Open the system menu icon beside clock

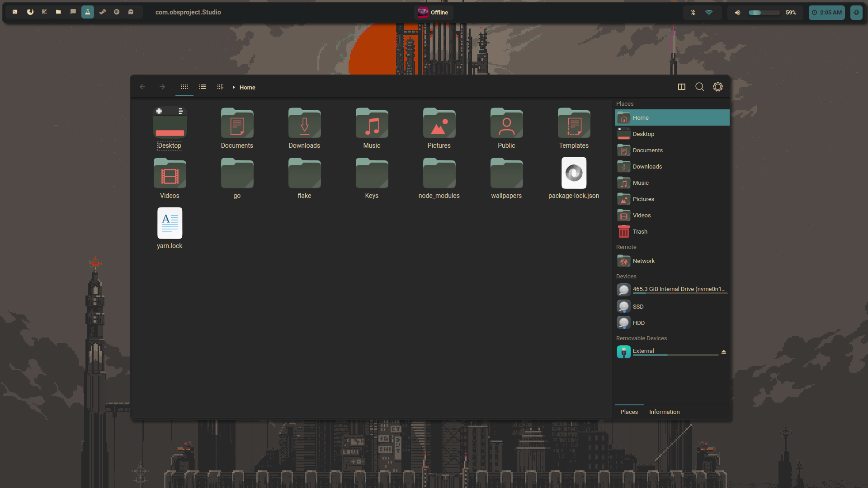(x=856, y=13)
